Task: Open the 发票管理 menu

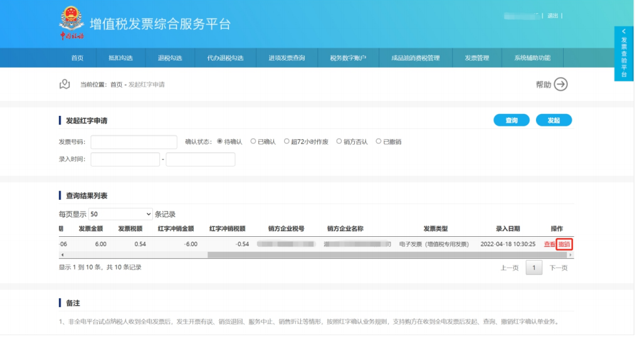Action: 477,58
